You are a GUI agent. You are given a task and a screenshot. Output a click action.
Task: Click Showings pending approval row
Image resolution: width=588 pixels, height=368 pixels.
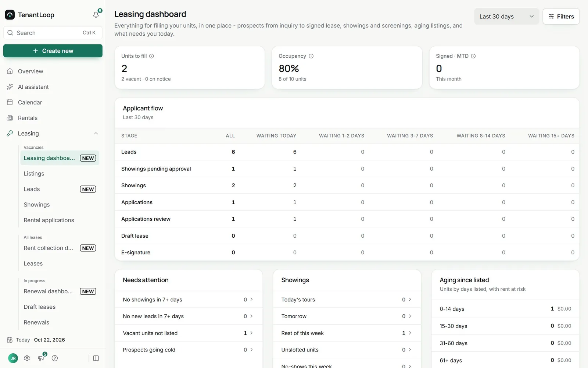tap(347, 169)
